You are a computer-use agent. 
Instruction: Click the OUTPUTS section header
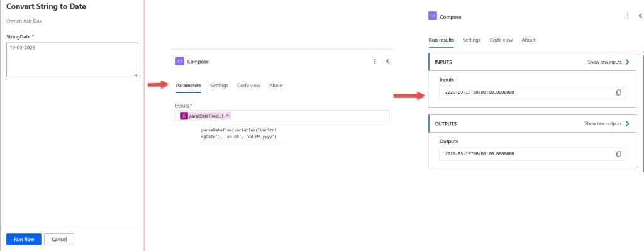pyautogui.click(x=532, y=124)
